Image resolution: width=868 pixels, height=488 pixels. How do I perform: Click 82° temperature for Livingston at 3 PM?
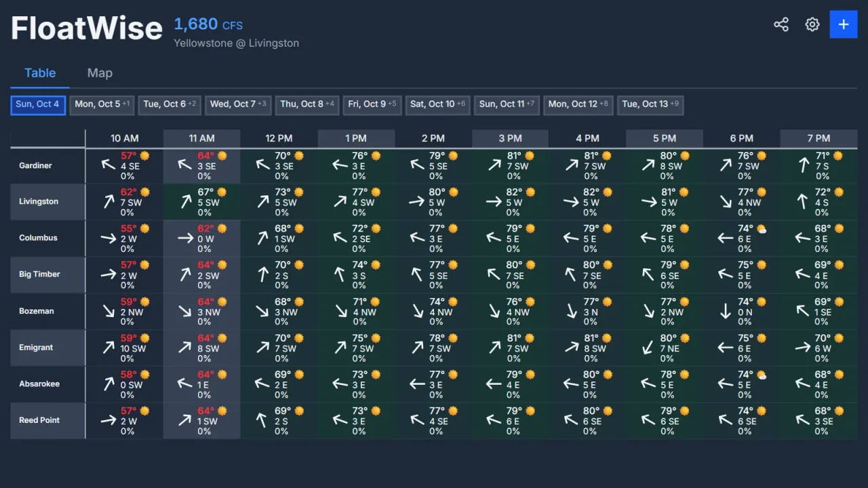click(514, 192)
